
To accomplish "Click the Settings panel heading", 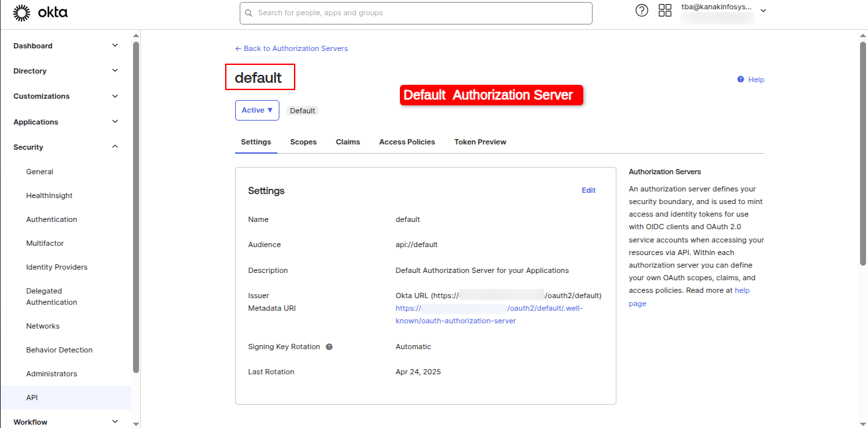I will [x=266, y=191].
